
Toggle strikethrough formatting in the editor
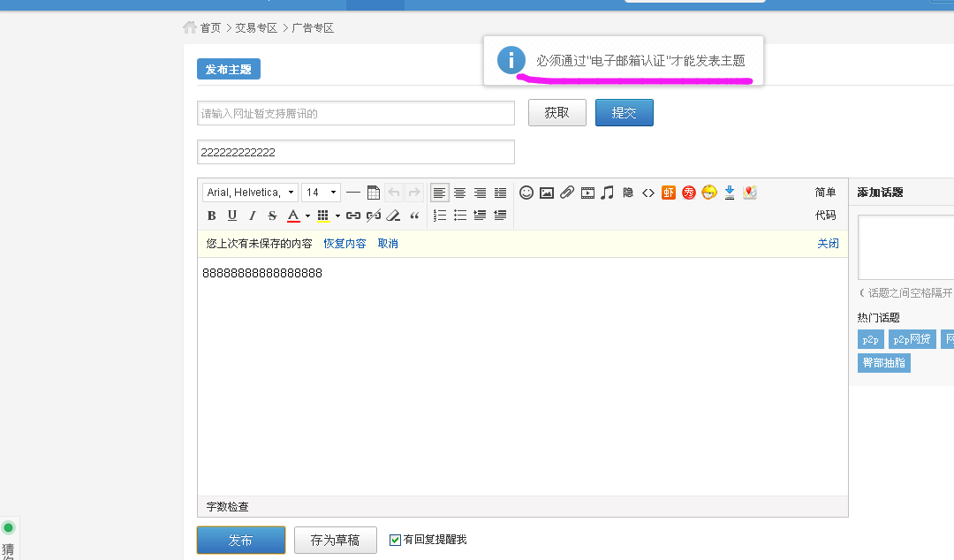(x=272, y=215)
